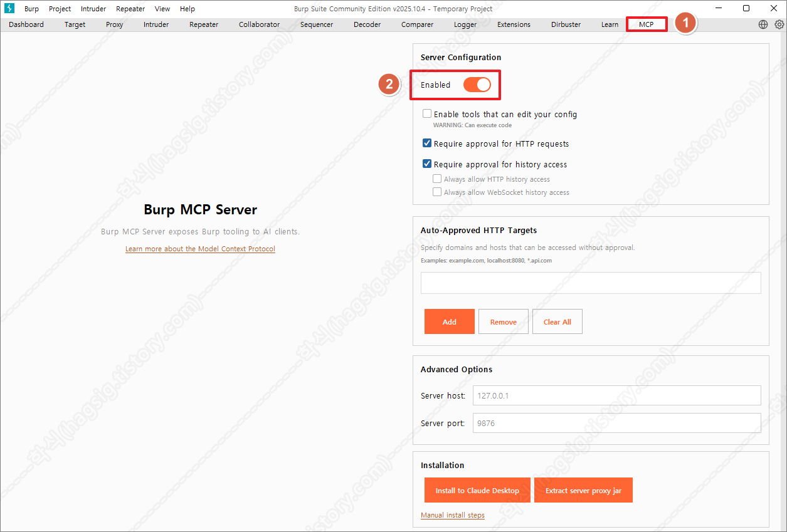Switch to the Learn tab
The width and height of the screenshot is (787, 532).
click(x=610, y=24)
